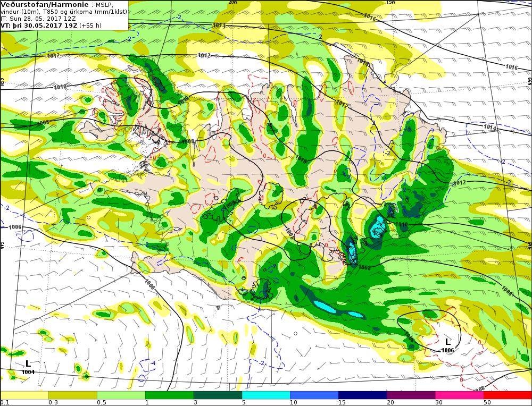Pick the red 50 mm legend swatch

coord(508,395)
